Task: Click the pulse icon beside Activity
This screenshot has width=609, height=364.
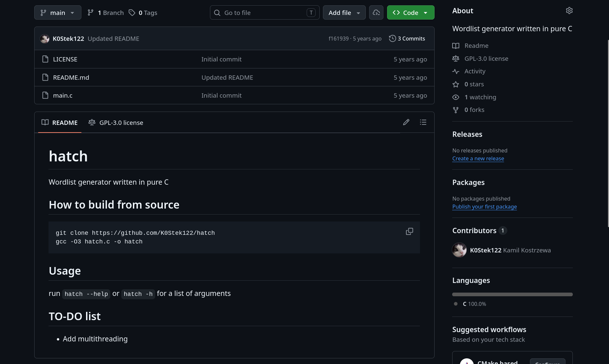Action: coord(456,71)
